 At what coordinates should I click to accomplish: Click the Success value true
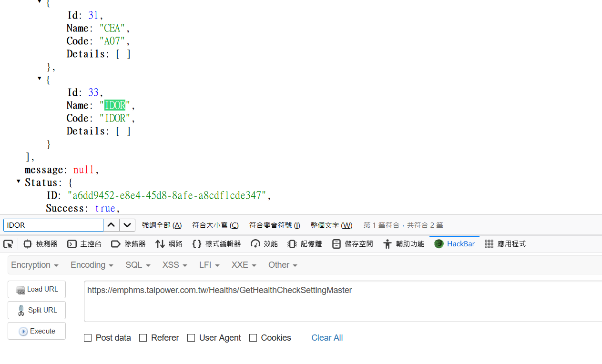point(105,208)
